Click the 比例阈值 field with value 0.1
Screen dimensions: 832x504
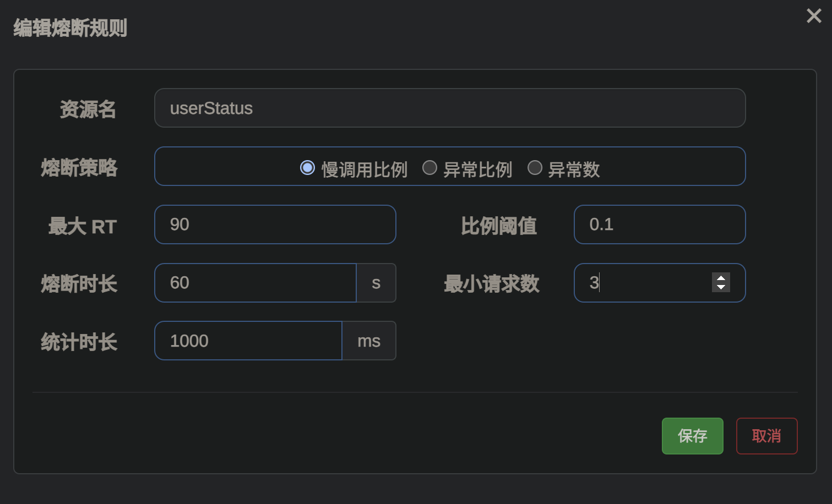tap(659, 224)
